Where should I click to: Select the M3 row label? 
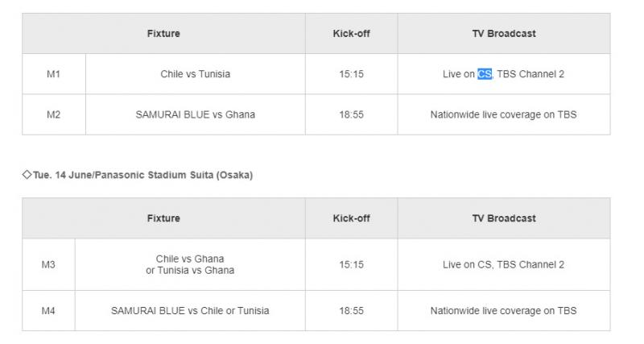[48, 264]
